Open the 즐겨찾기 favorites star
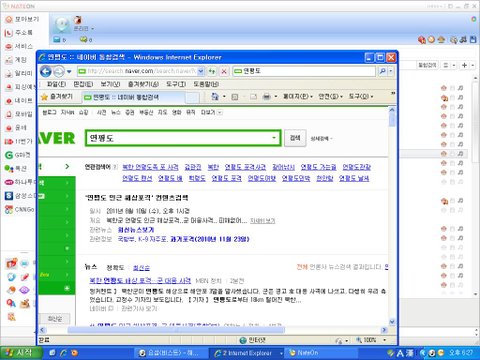This screenshot has height=360, width=480. click(56, 97)
